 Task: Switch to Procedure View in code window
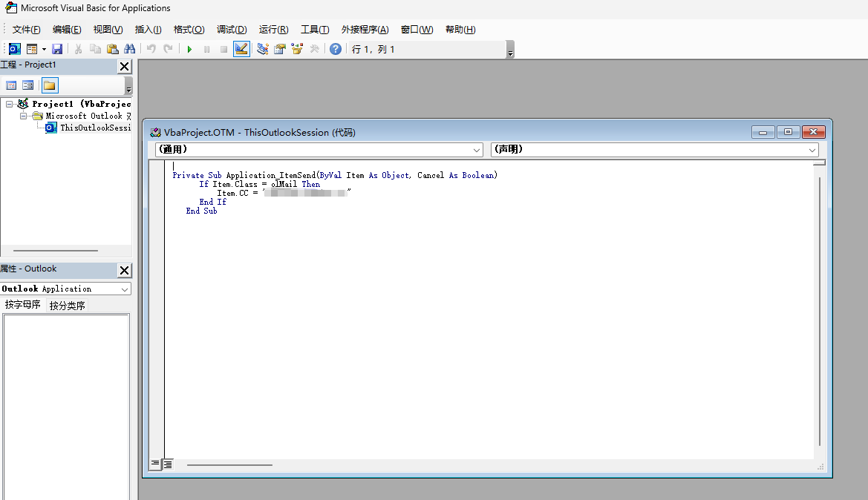[155, 464]
